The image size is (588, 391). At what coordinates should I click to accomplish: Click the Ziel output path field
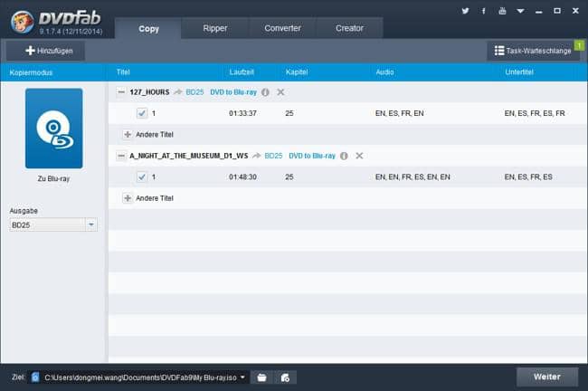pyautogui.click(x=140, y=377)
